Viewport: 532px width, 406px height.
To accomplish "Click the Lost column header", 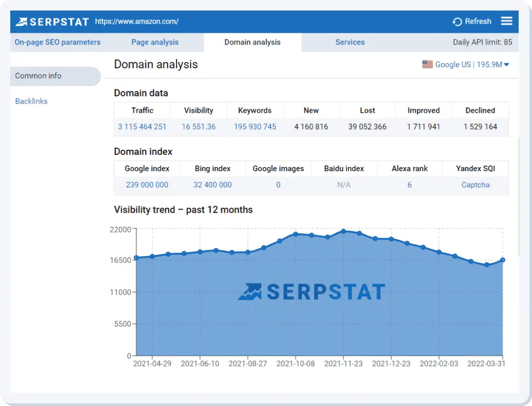I will [x=367, y=111].
